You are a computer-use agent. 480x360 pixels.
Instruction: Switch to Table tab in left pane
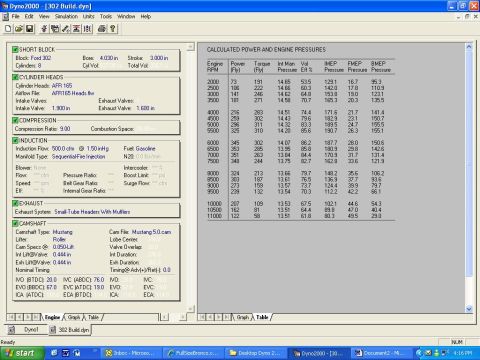click(93, 317)
